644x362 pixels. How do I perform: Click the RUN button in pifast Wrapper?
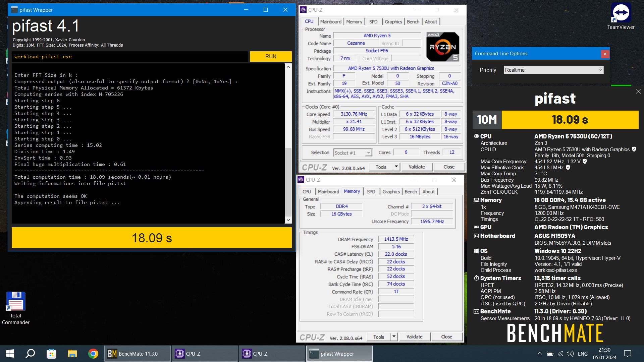(271, 56)
